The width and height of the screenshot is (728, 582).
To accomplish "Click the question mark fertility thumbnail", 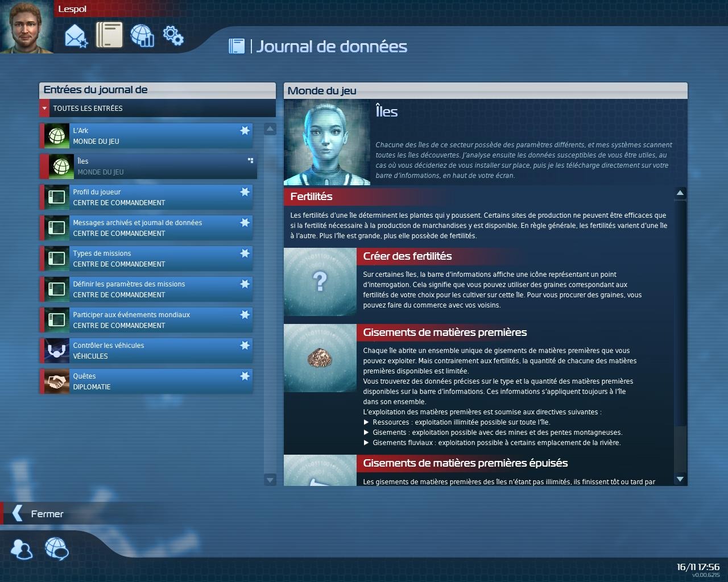I will (x=320, y=281).
